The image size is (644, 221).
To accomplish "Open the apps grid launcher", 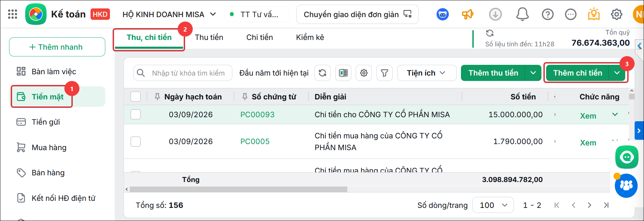I will click(12, 14).
